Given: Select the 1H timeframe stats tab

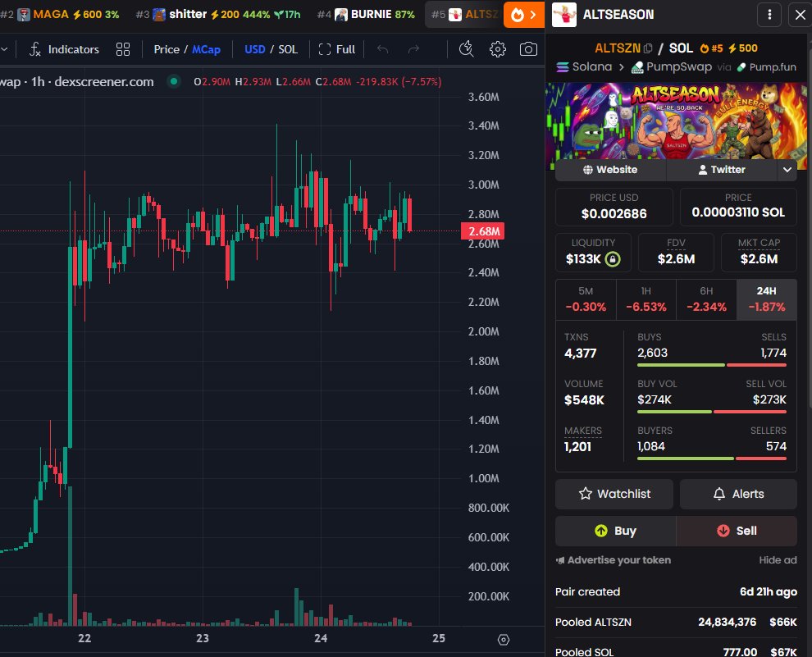Looking at the screenshot, I should (x=645, y=299).
